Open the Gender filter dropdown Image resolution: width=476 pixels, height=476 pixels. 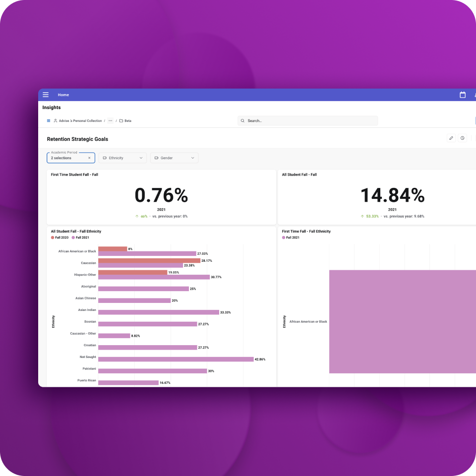tap(174, 158)
